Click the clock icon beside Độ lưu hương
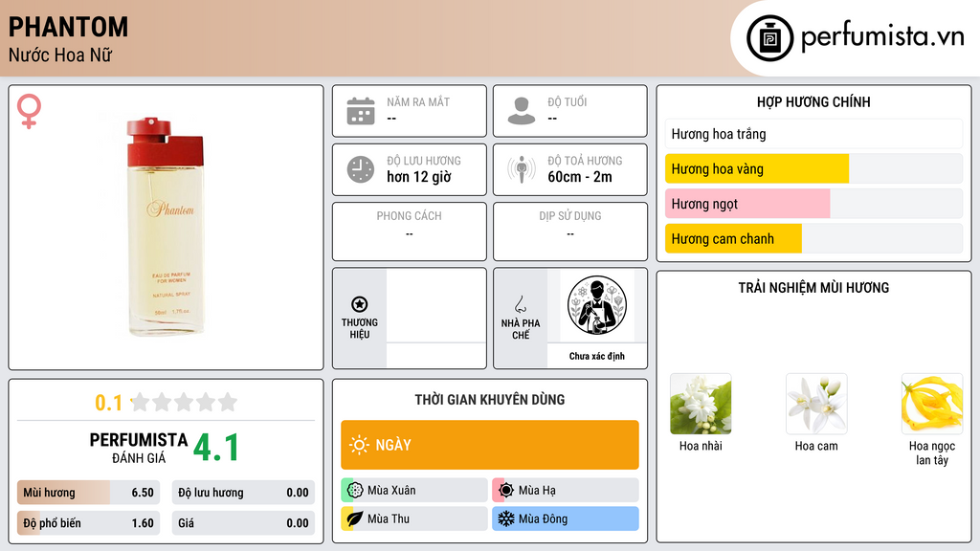This screenshot has width=980, height=551. coord(361,169)
